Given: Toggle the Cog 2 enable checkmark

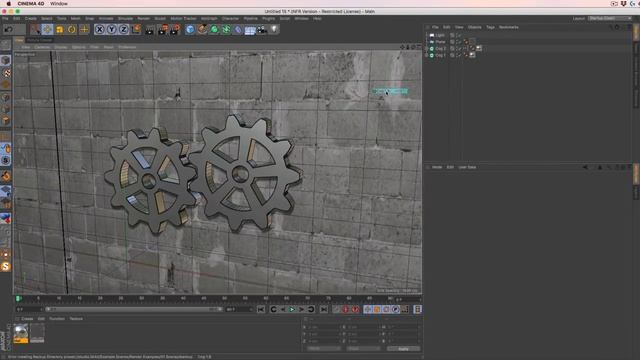Looking at the screenshot, I should [x=460, y=49].
